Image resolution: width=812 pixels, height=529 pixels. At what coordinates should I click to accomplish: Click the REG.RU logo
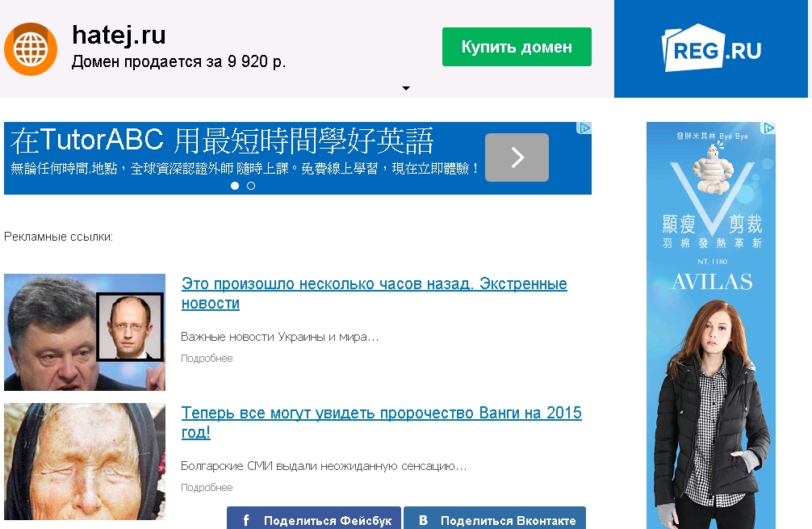[x=710, y=50]
